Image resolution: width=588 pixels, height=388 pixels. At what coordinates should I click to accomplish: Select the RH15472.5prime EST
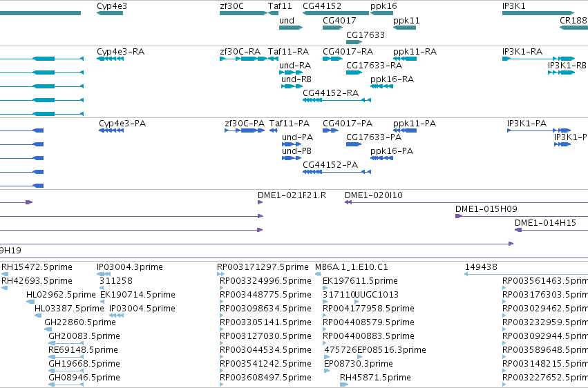(5, 274)
